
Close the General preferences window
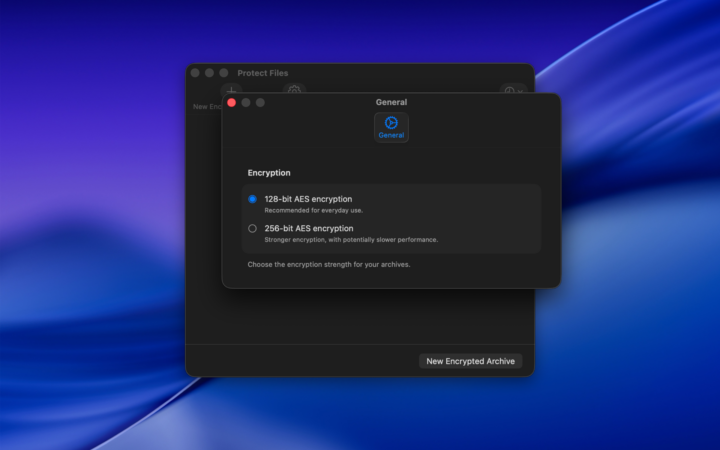tap(231, 102)
